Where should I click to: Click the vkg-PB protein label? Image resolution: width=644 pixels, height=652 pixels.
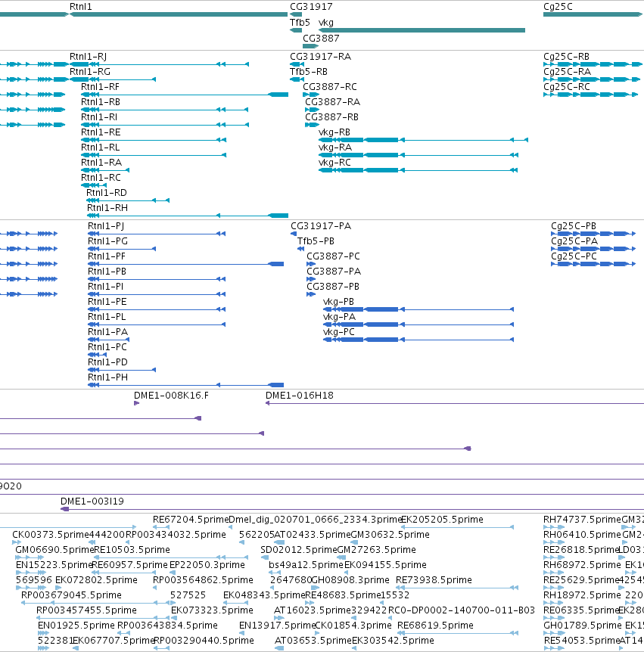tap(338, 302)
